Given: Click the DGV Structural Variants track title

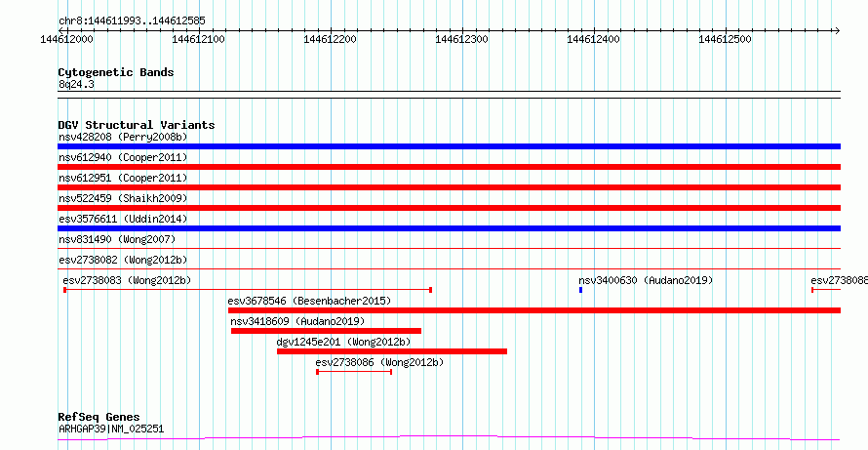Looking at the screenshot, I should pos(137,125).
